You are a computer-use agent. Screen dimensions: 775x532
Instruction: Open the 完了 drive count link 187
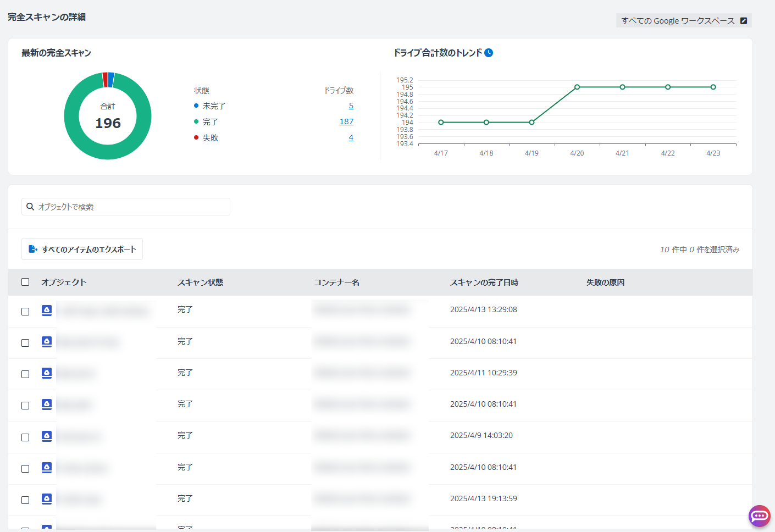pyautogui.click(x=346, y=121)
